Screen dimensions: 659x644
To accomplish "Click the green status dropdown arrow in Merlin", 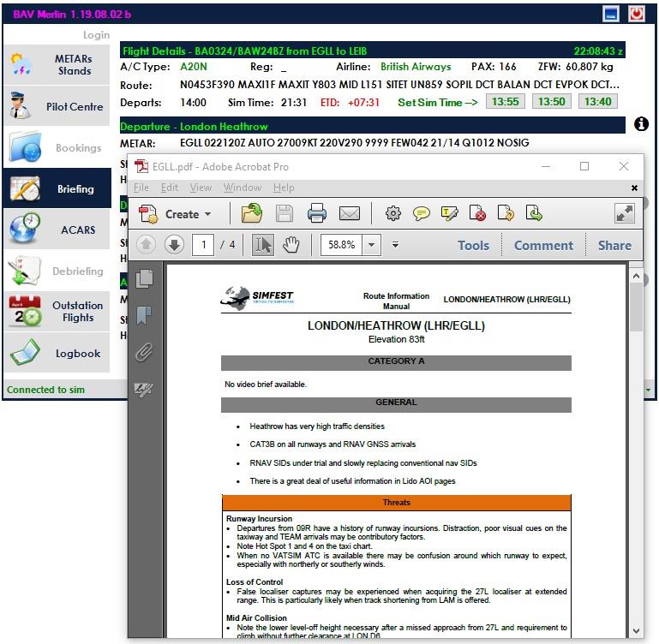I will pos(648,390).
